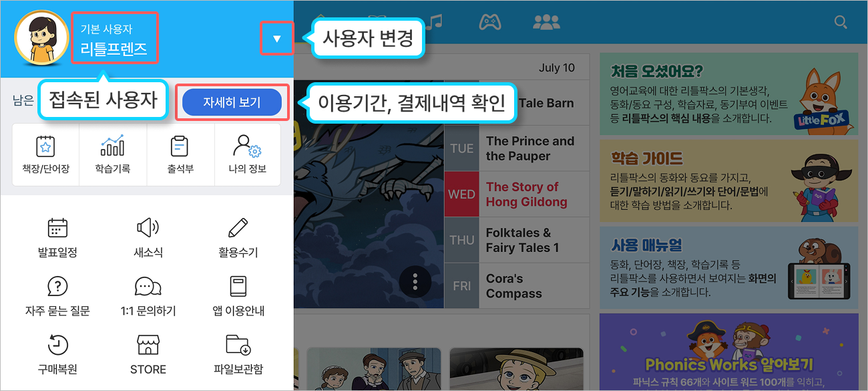The height and width of the screenshot is (391, 868).
Task: Open 학습기록 learning record chart icon
Action: pos(112,146)
